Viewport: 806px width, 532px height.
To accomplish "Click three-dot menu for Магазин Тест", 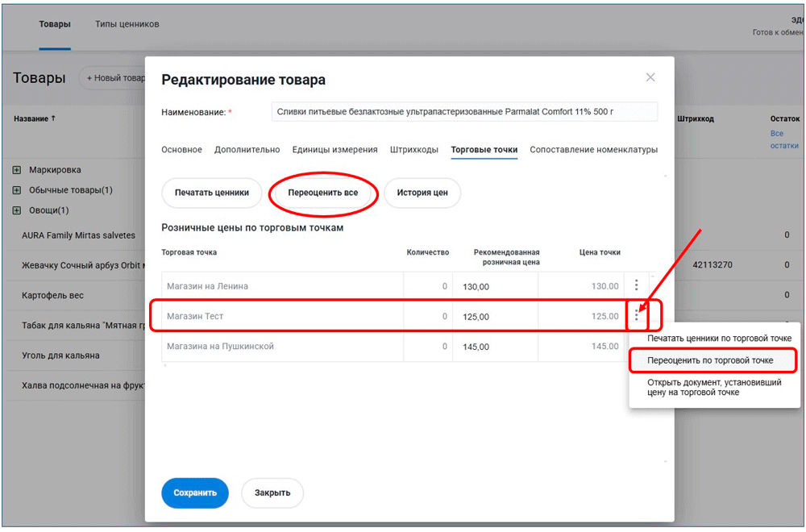I will [637, 315].
